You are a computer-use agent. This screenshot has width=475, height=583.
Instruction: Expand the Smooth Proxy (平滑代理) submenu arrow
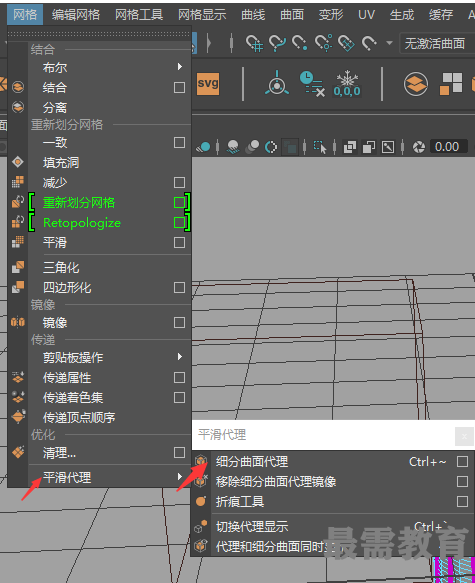180,476
